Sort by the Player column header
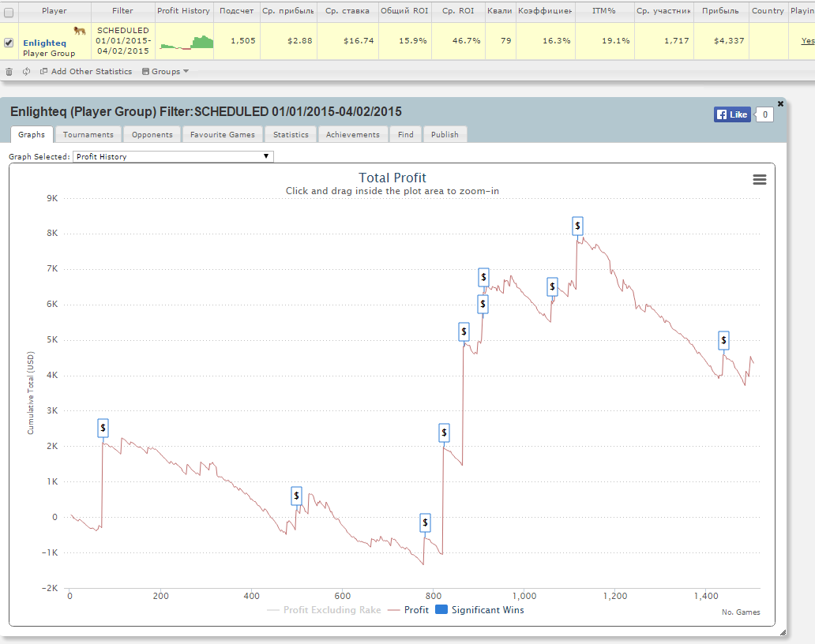 point(54,11)
